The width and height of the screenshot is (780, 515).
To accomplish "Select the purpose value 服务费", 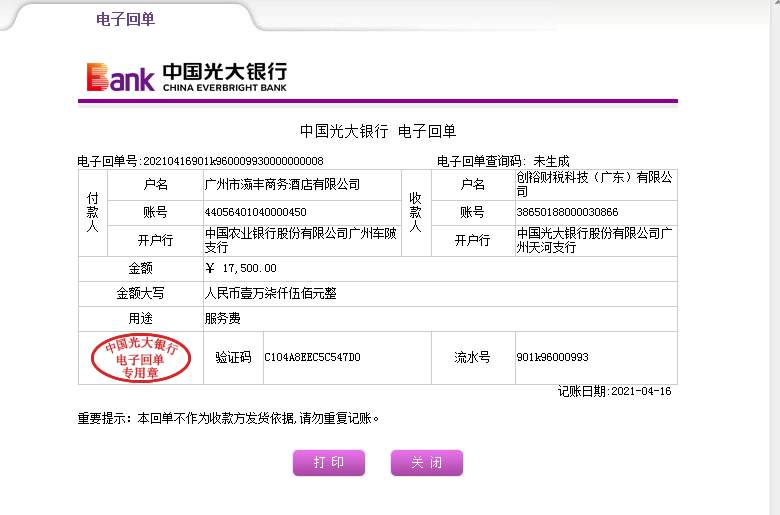I will point(222,318).
